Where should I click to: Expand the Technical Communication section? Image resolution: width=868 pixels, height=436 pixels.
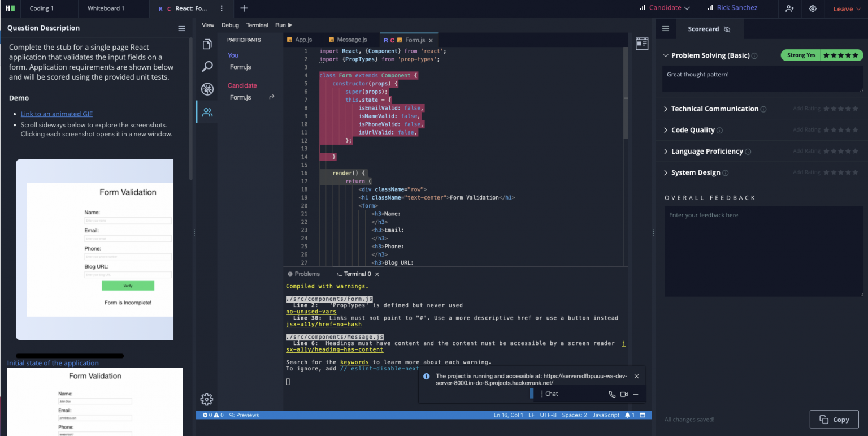[715, 109]
